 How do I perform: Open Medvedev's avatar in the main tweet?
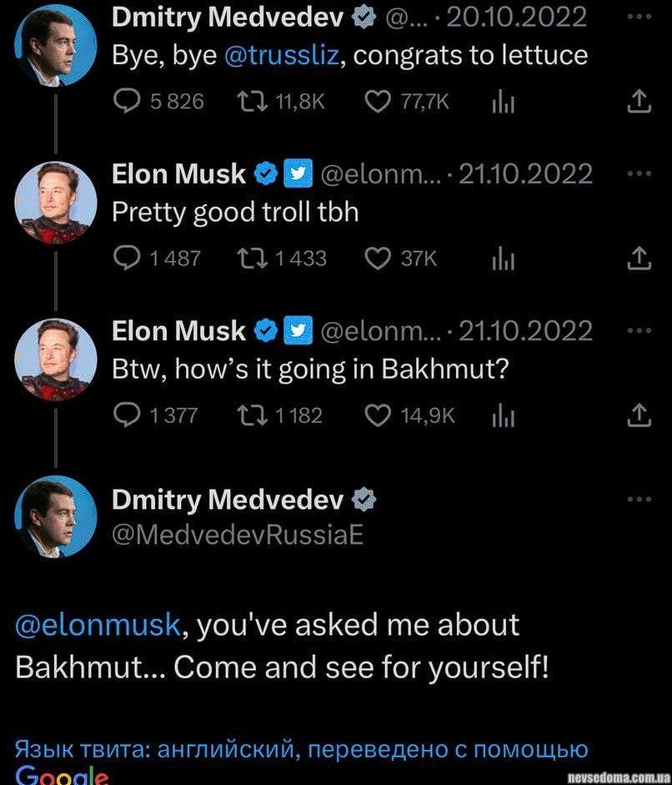(x=56, y=518)
